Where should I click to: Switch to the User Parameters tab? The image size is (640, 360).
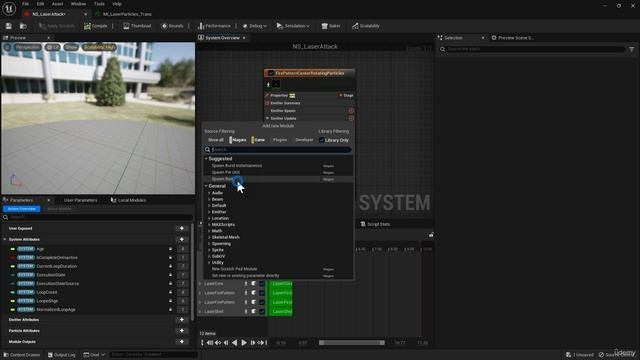[x=80, y=200]
